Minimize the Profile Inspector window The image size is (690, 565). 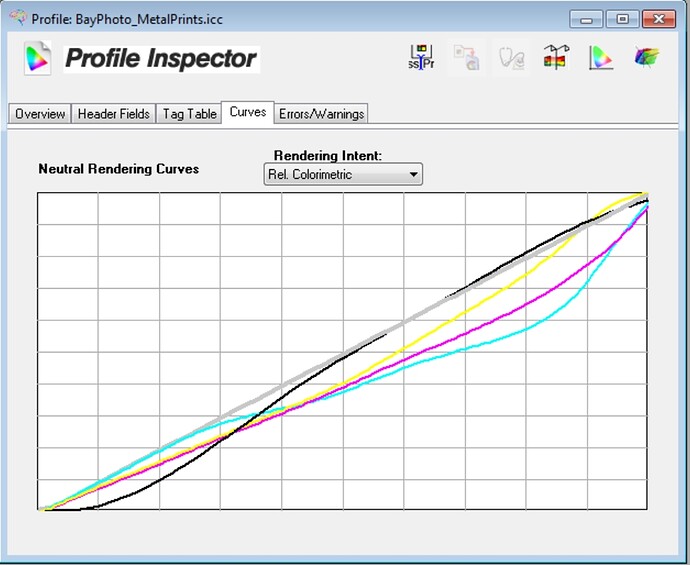click(586, 19)
